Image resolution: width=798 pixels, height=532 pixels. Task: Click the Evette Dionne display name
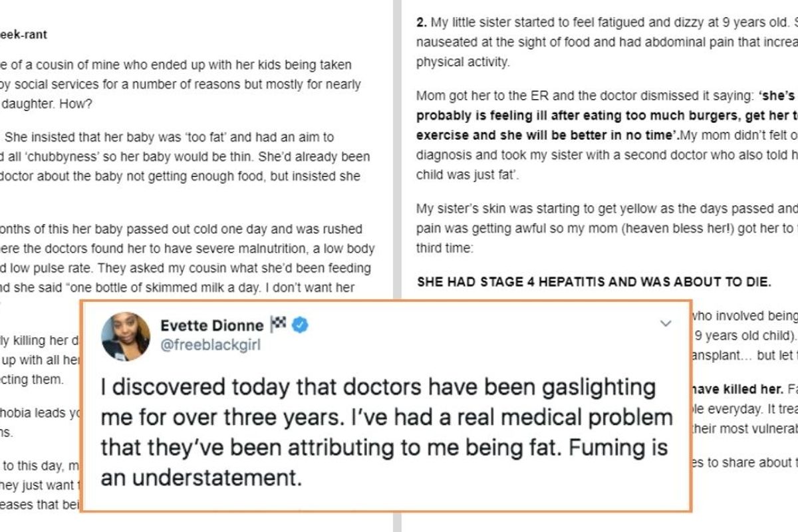point(211,326)
